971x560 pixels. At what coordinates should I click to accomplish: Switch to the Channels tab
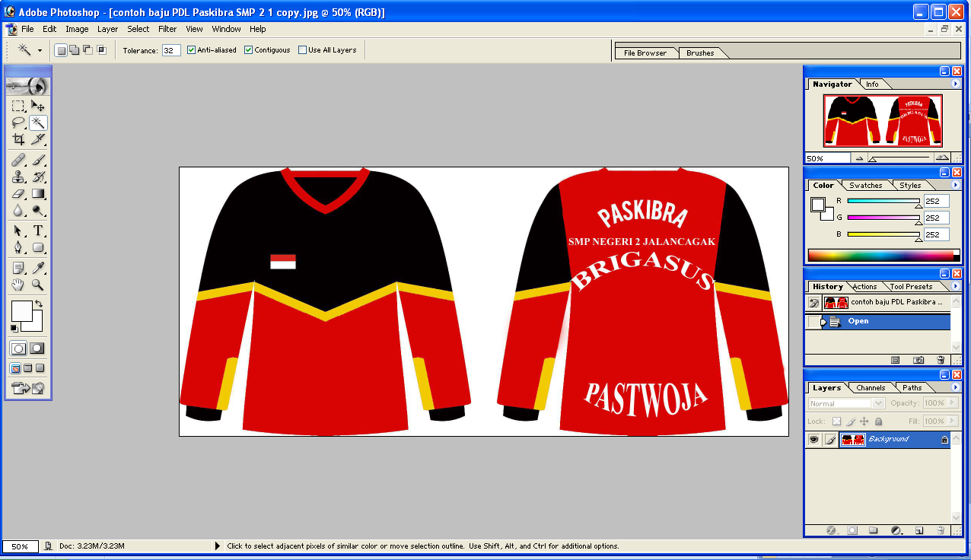click(x=871, y=388)
